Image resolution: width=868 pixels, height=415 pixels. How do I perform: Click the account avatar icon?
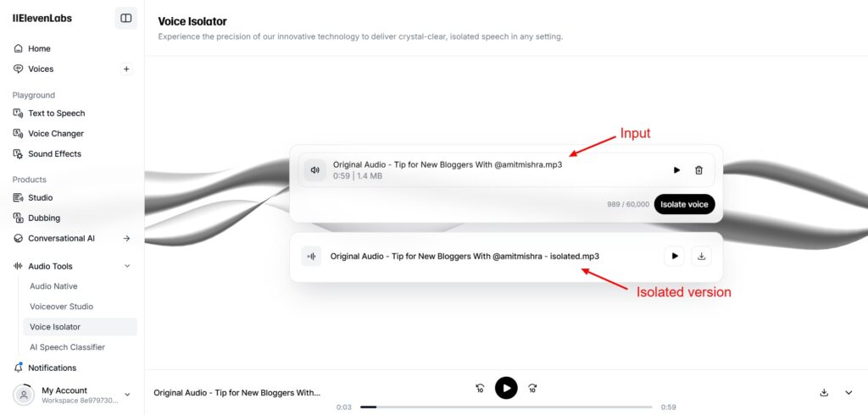[x=24, y=395]
